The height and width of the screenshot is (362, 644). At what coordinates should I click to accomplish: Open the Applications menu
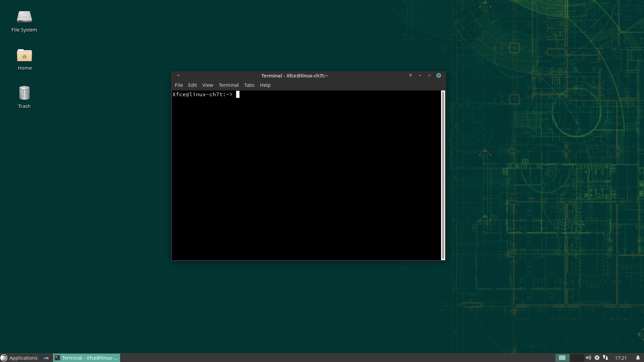(19, 358)
